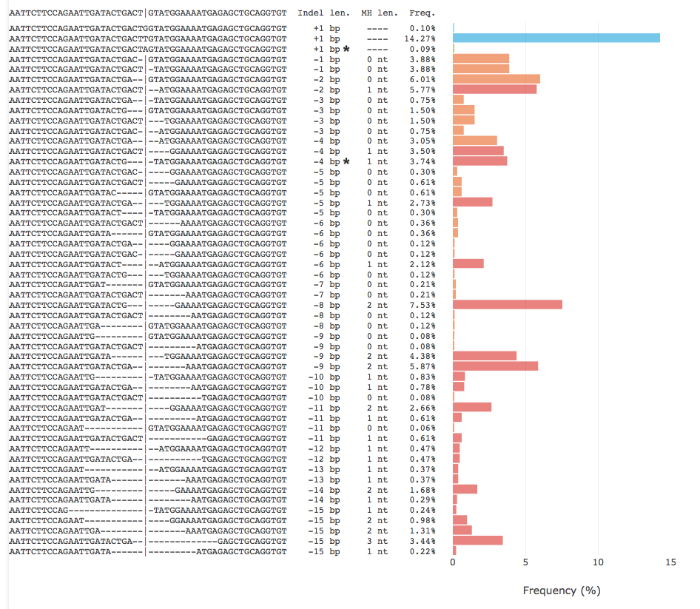Select the red 4.38% frequency bar
700x609 pixels.
click(484, 356)
